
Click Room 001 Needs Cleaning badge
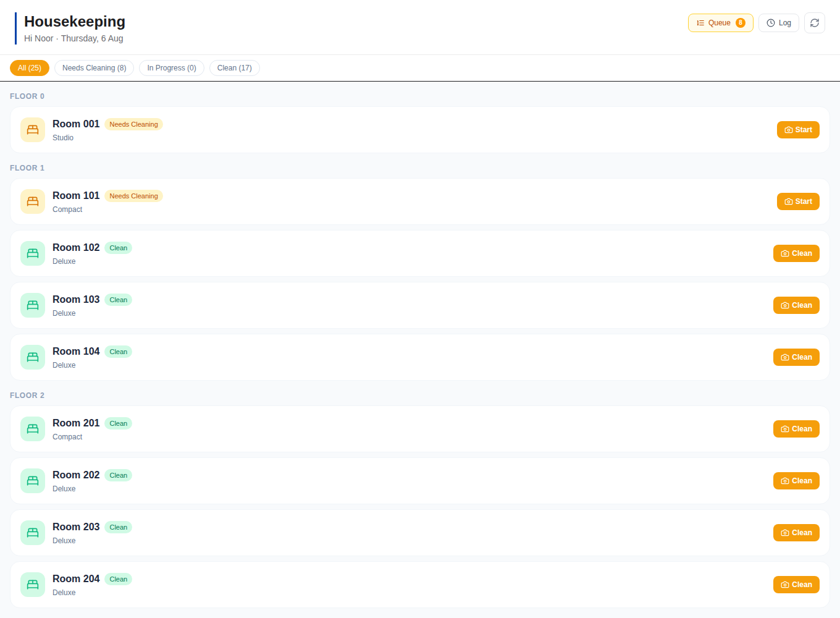point(133,124)
